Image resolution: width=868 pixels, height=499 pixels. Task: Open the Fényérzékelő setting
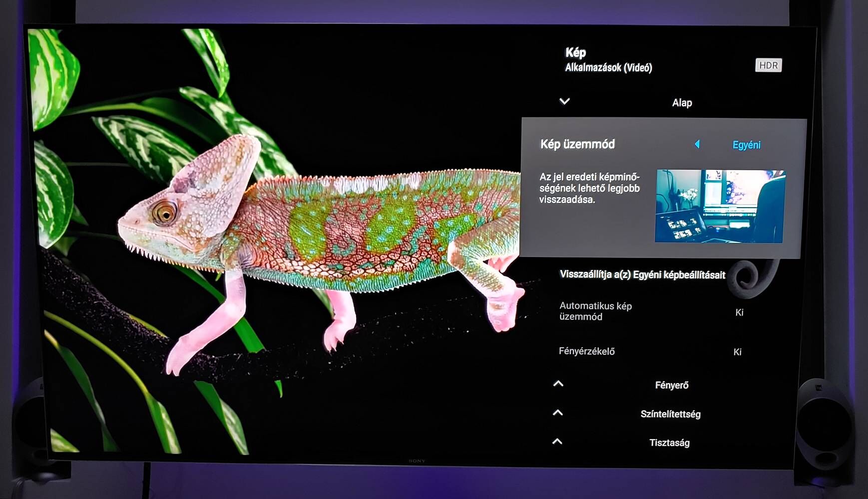pyautogui.click(x=587, y=351)
